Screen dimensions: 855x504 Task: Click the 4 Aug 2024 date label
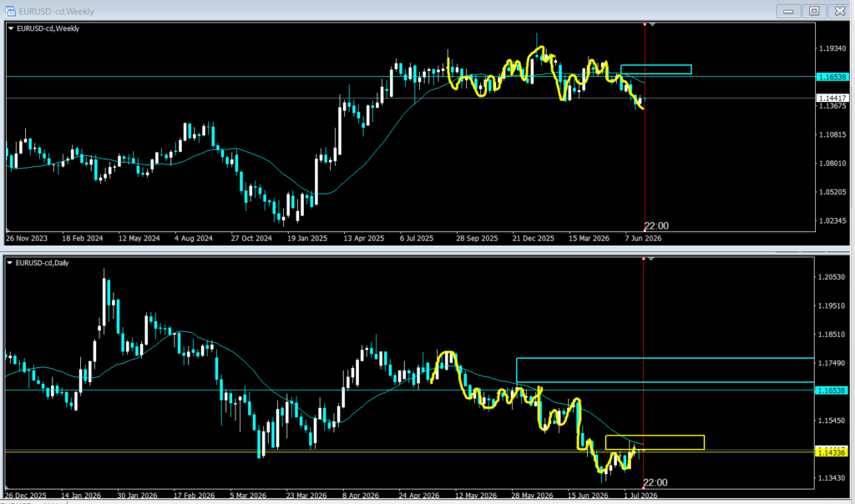click(x=194, y=238)
